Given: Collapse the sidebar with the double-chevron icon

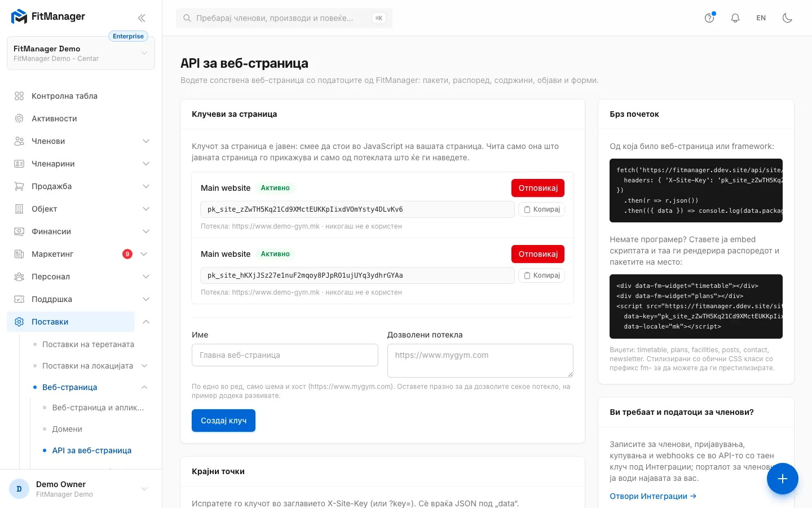Looking at the screenshot, I should tap(142, 18).
